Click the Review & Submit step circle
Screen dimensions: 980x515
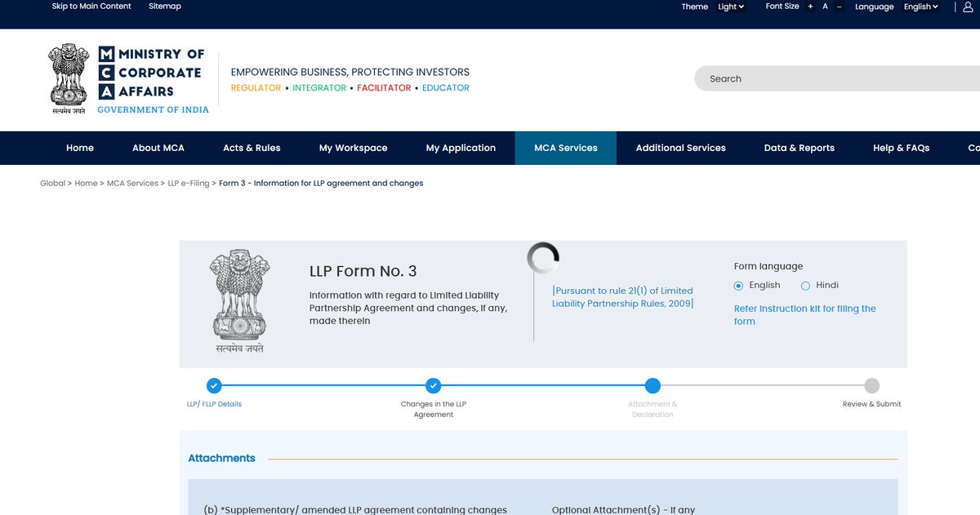pyautogui.click(x=872, y=386)
